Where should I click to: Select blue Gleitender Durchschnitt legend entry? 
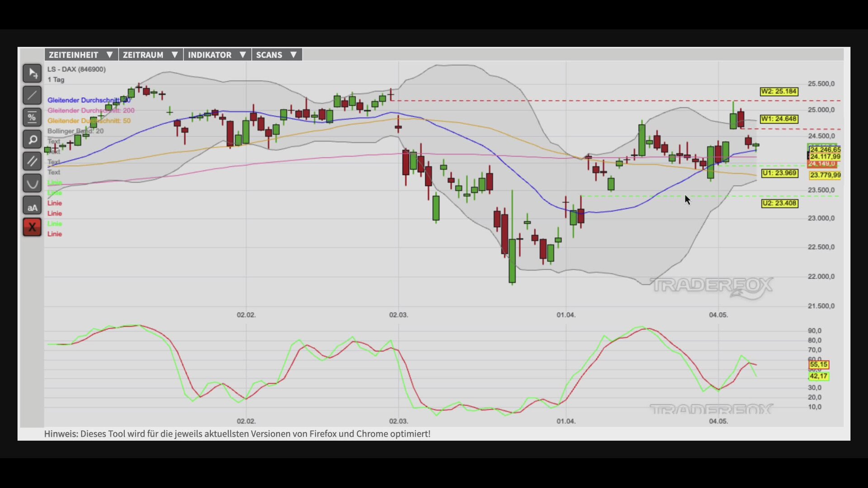click(x=89, y=100)
